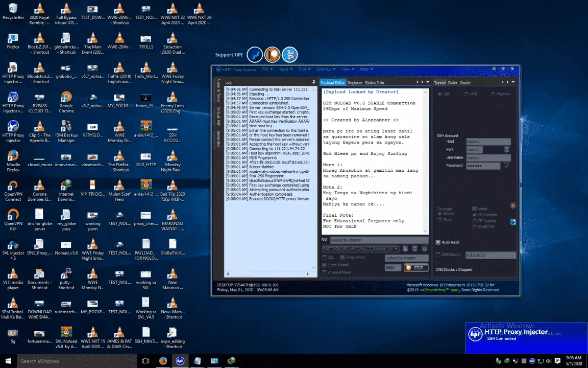The height and width of the screenshot is (368, 588).
Task: Open the Inject menu dropdown
Action: pos(285,69)
